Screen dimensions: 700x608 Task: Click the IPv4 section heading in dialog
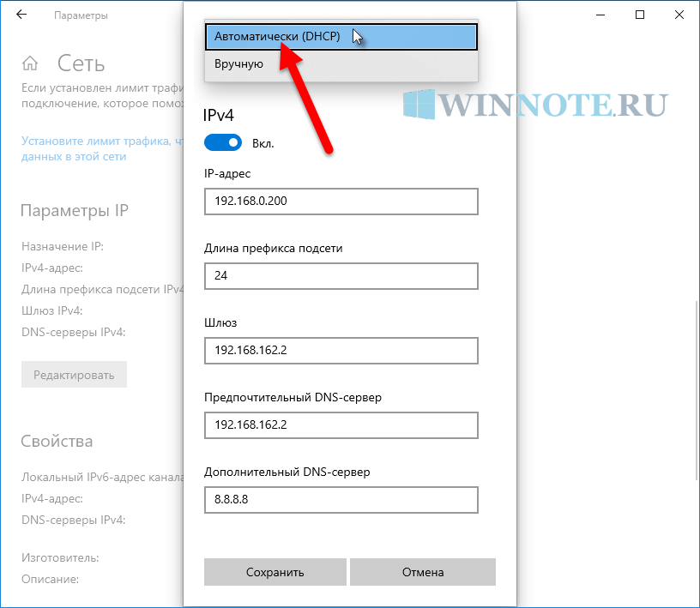tap(218, 115)
